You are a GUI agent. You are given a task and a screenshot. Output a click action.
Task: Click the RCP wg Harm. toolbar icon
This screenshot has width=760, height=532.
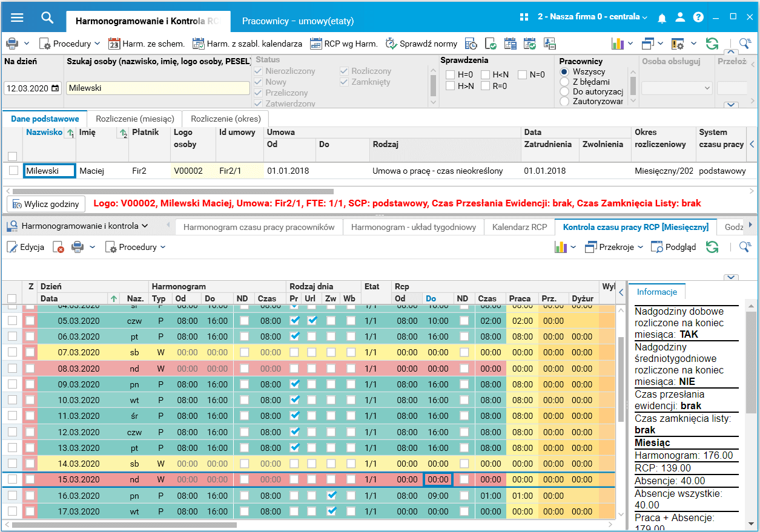316,44
